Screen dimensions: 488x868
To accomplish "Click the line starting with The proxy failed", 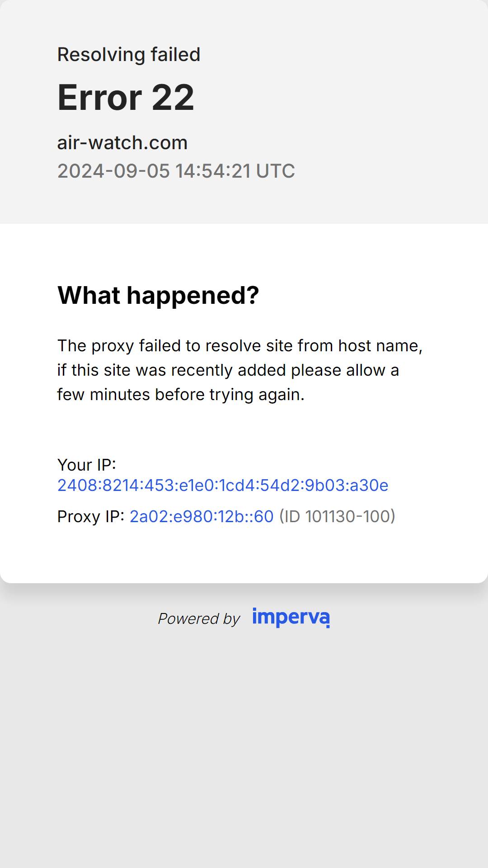I will pyautogui.click(x=240, y=346).
